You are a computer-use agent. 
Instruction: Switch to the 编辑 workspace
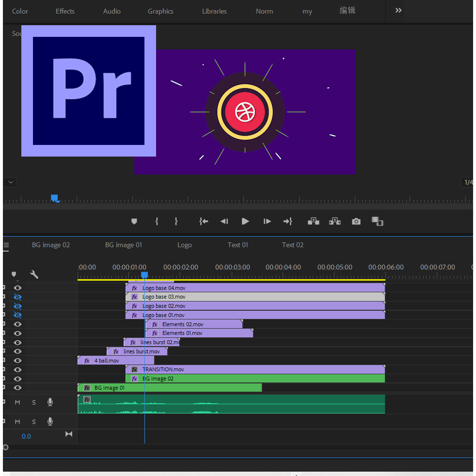348,11
